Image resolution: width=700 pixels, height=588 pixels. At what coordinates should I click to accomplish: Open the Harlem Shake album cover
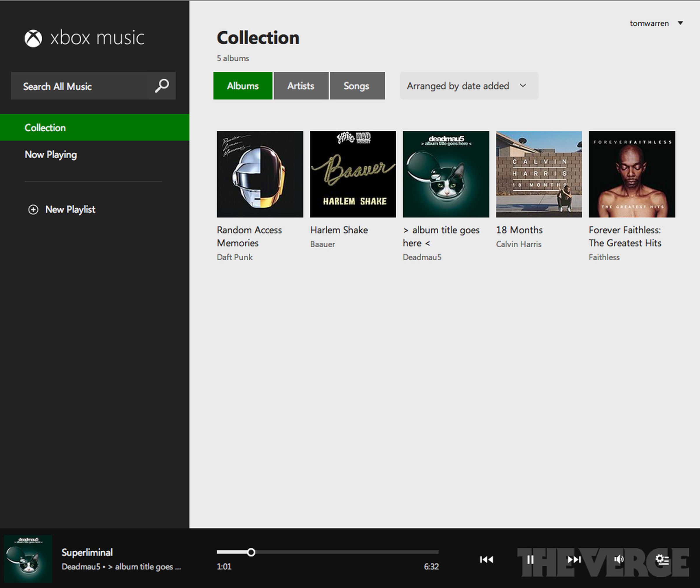pos(353,174)
